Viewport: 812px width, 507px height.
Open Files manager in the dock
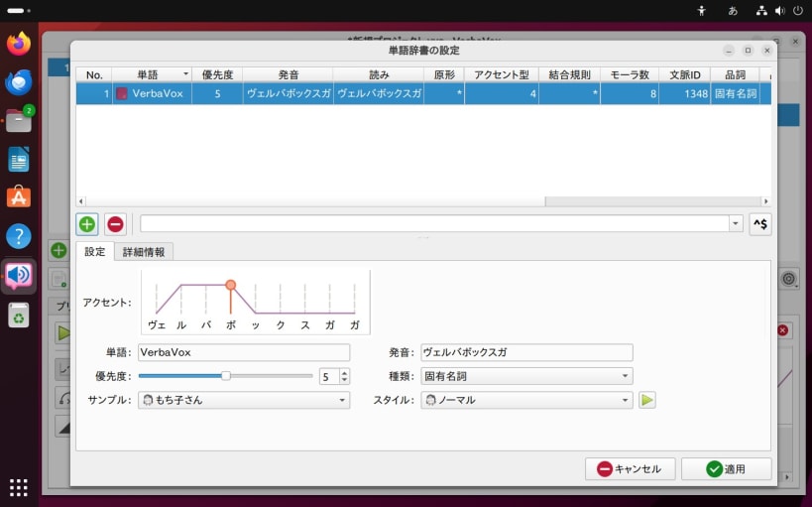(x=19, y=121)
